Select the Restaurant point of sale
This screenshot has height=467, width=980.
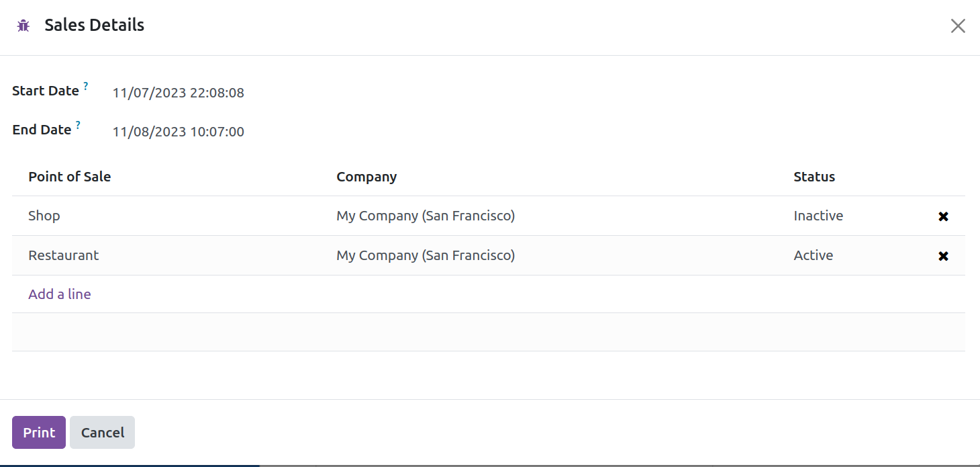pos(64,255)
